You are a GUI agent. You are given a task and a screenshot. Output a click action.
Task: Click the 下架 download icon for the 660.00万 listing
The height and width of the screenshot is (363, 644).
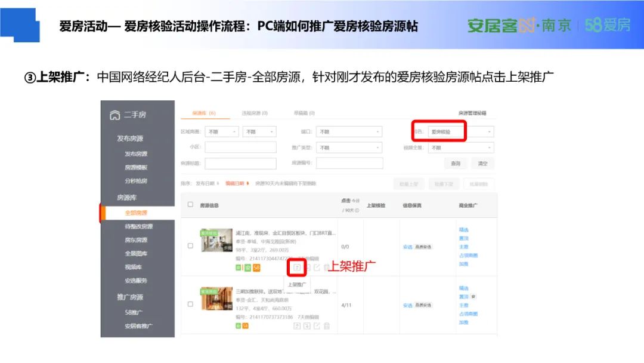(x=307, y=326)
